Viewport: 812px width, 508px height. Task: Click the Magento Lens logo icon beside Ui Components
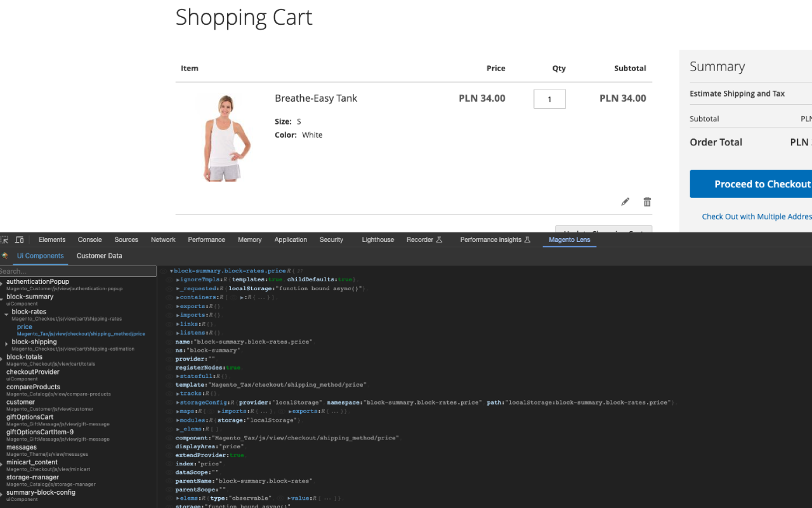tap(5, 256)
